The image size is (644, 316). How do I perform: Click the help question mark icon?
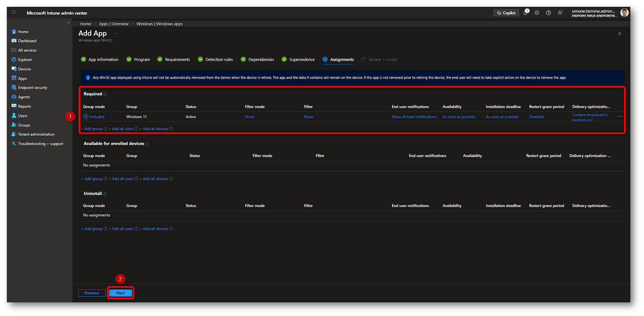pyautogui.click(x=549, y=13)
